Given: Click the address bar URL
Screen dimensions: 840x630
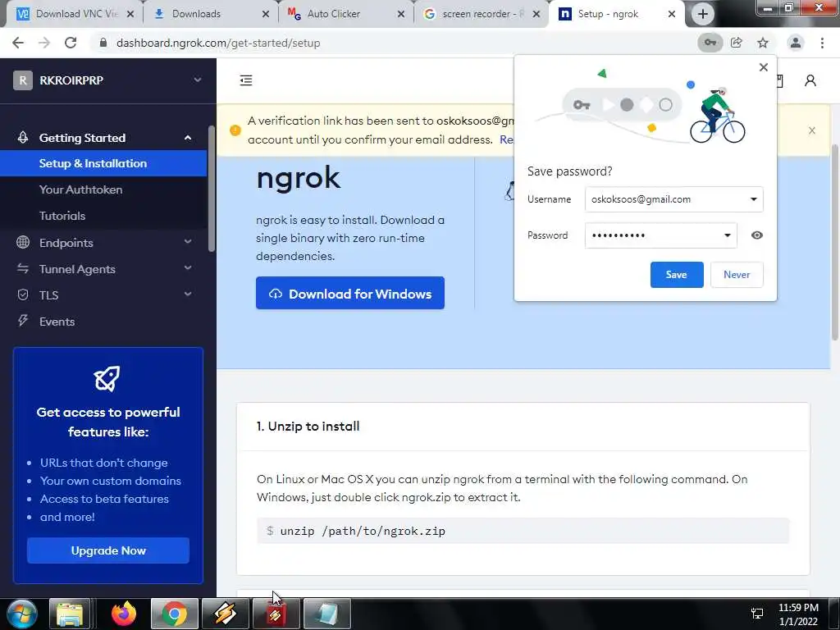Looking at the screenshot, I should tap(218, 43).
